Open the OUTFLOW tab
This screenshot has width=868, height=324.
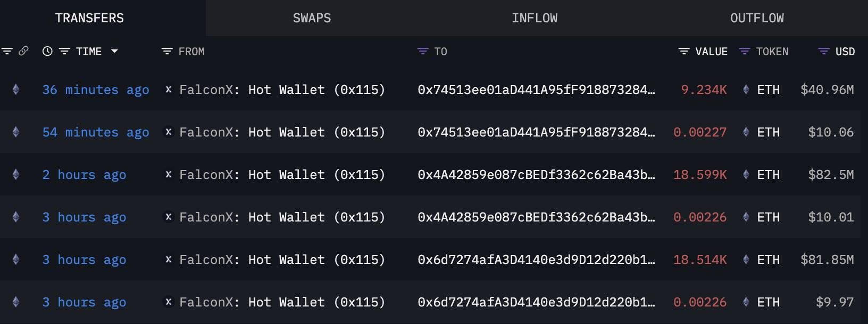click(756, 18)
